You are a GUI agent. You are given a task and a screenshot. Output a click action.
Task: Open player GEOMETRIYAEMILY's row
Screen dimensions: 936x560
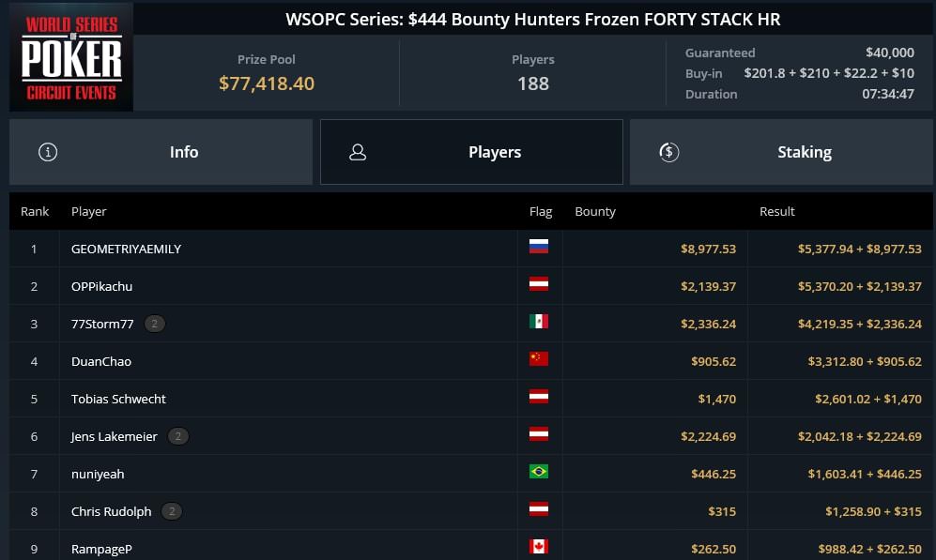pyautogui.click(x=471, y=249)
